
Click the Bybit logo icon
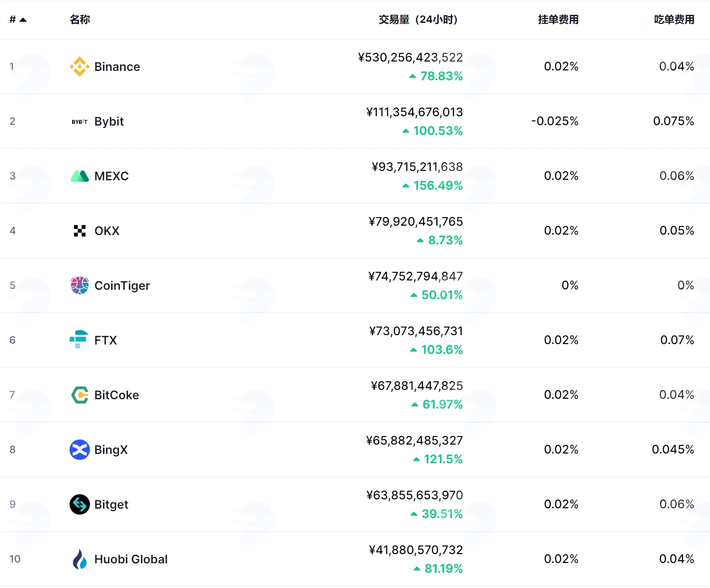pyautogui.click(x=79, y=121)
